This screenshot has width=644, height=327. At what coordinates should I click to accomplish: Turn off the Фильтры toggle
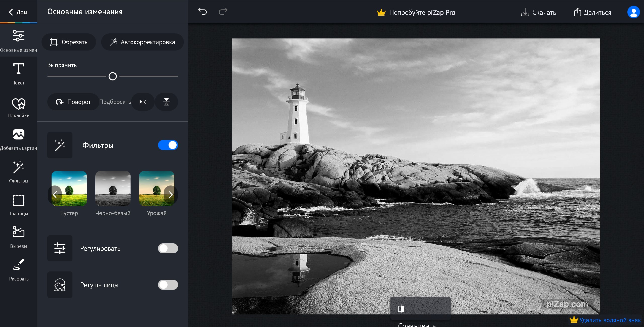point(168,145)
